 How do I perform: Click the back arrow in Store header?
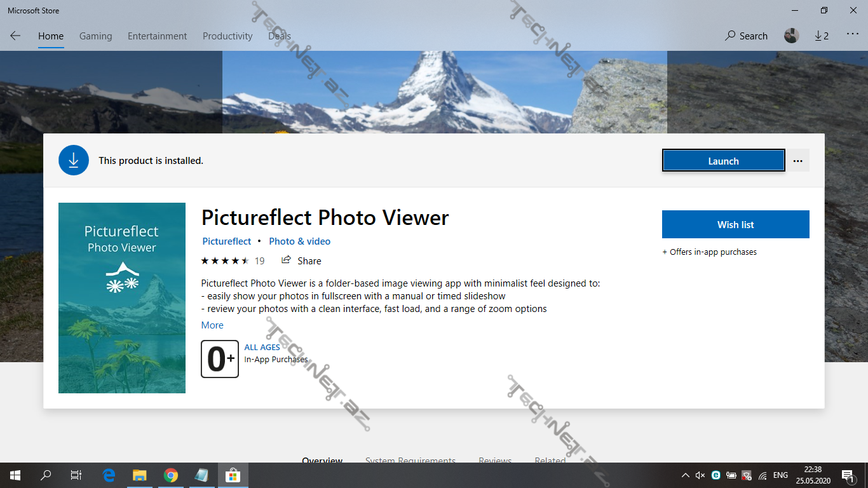coord(15,36)
